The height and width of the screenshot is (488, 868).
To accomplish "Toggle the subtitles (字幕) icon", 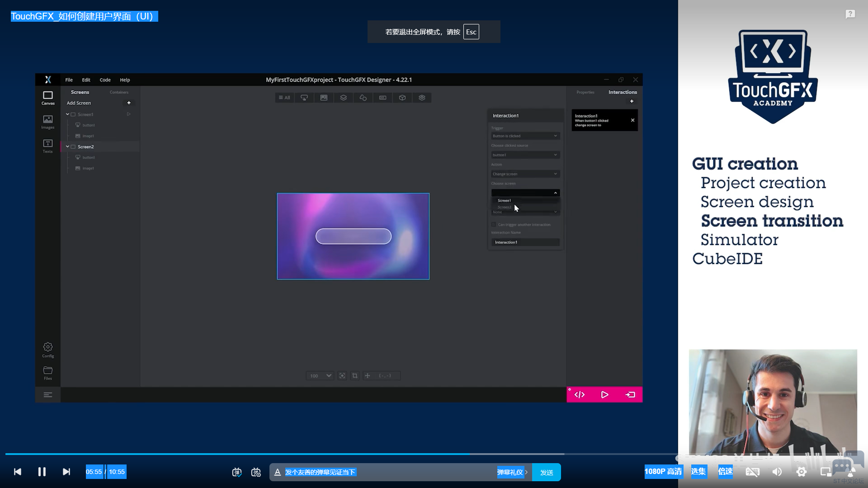I will coord(753,472).
